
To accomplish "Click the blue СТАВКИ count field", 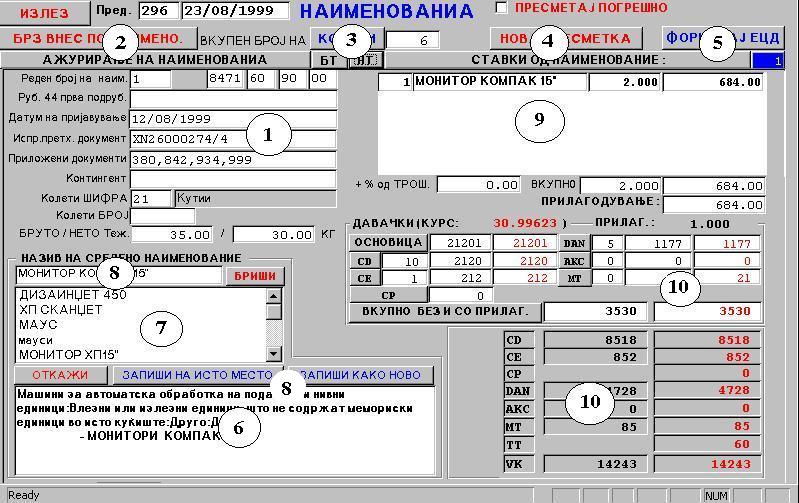I will click(x=768, y=61).
